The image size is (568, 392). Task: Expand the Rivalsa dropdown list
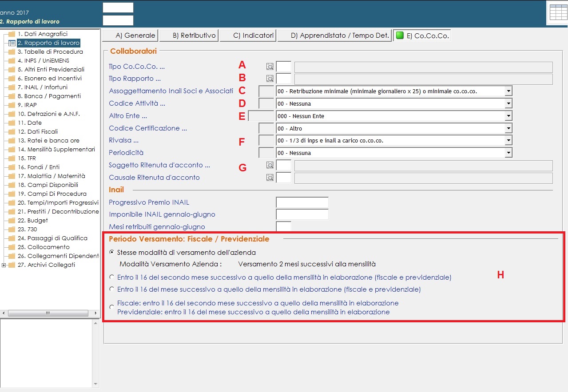click(x=508, y=141)
